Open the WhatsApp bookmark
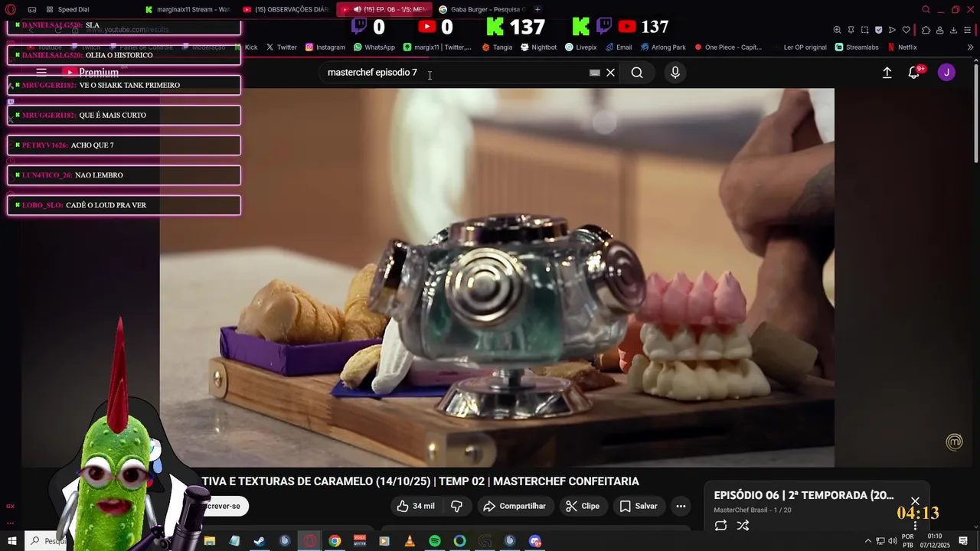 [374, 47]
